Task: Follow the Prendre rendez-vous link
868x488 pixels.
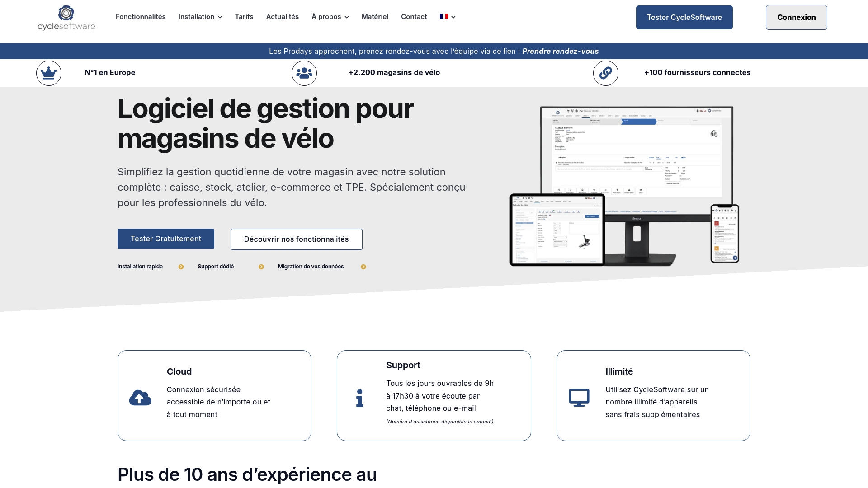Action: click(x=561, y=51)
